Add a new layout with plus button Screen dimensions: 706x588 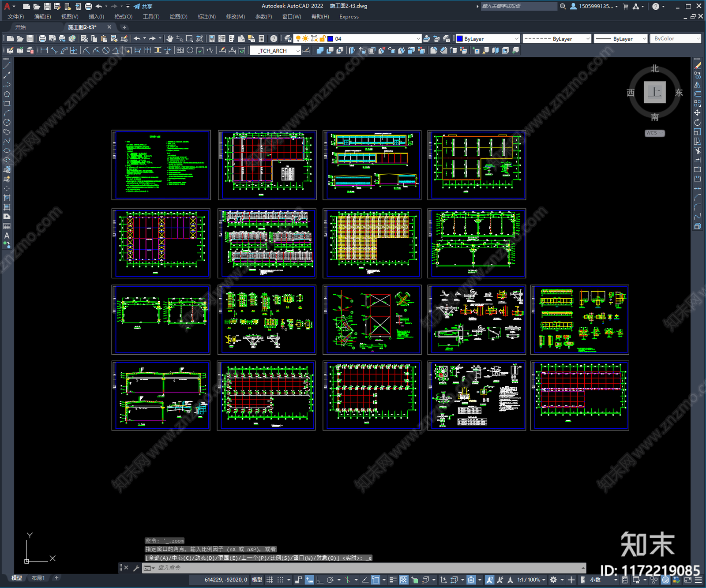[x=56, y=578]
